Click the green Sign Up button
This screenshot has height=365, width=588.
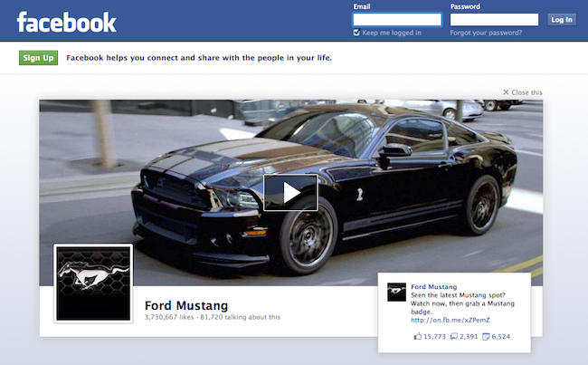[x=38, y=58]
